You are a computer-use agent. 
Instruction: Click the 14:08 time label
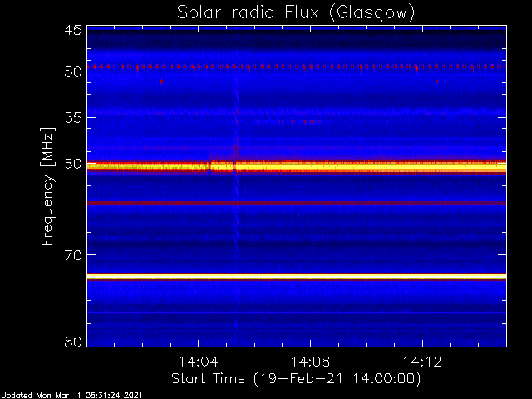click(310, 362)
